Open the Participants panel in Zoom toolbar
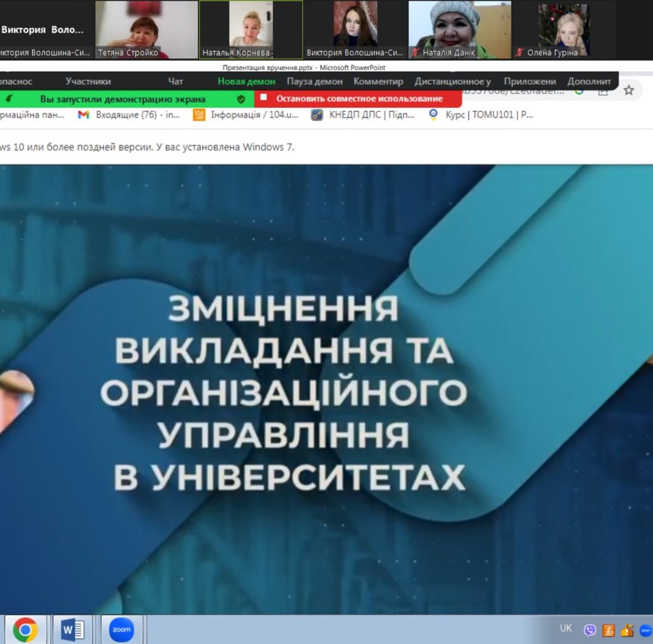 [x=88, y=81]
